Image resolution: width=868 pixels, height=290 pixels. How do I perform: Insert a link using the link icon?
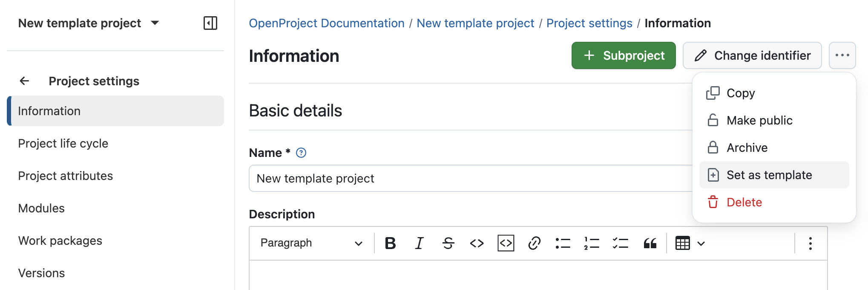click(x=534, y=243)
